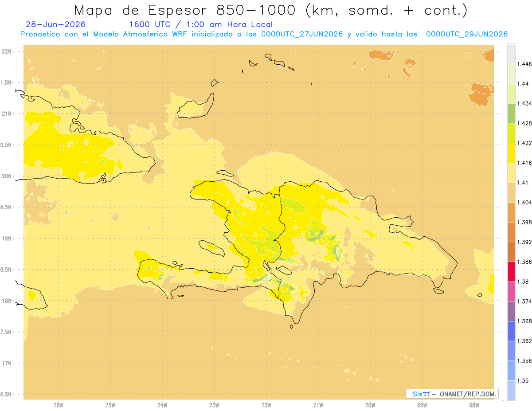Click the legend value "1.422"

[524, 143]
